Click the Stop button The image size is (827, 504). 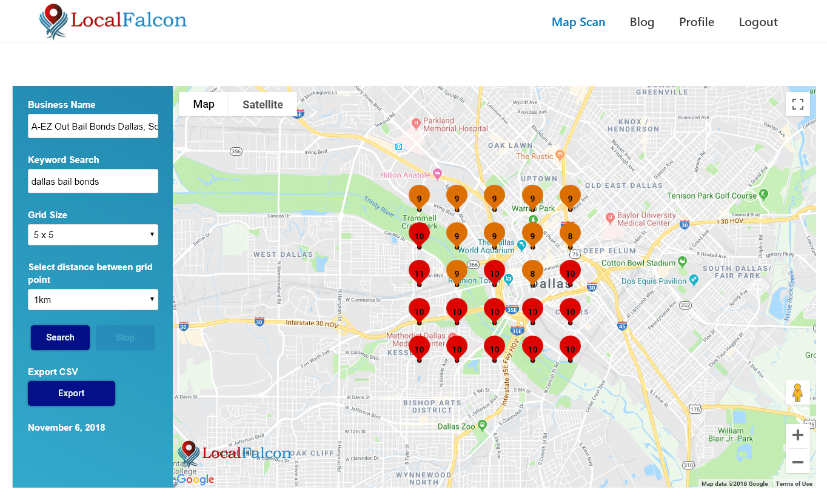pos(125,337)
